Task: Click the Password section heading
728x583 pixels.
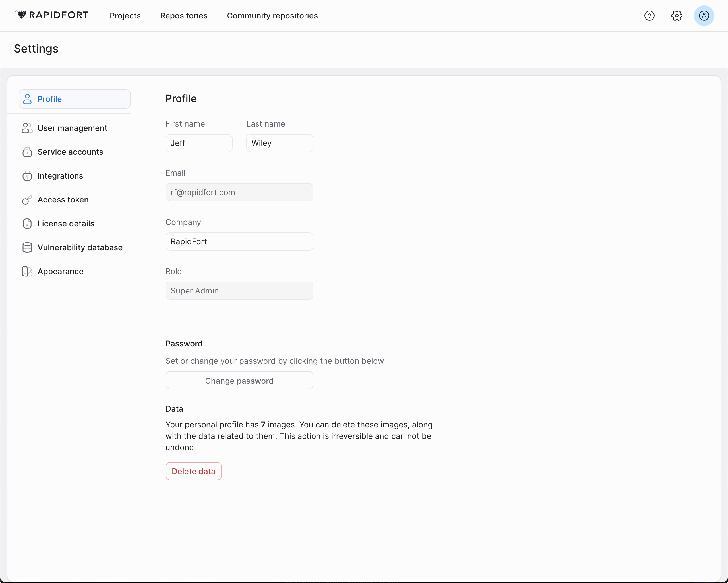Action: coord(184,344)
